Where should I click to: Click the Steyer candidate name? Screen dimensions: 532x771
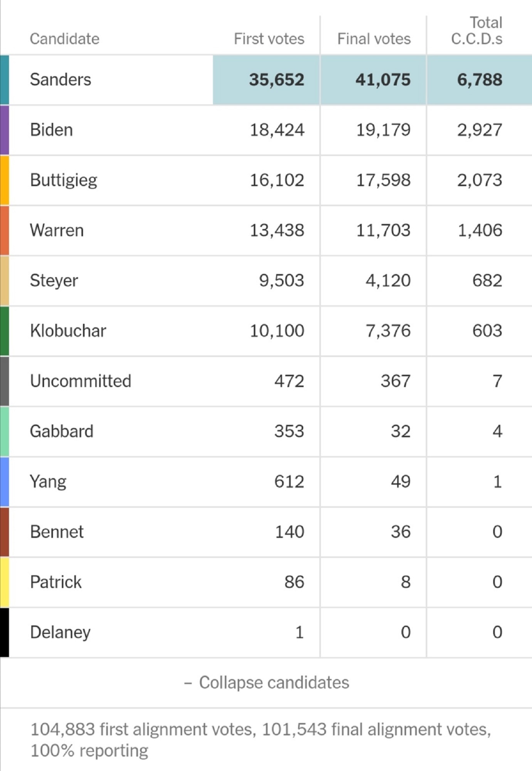(54, 281)
